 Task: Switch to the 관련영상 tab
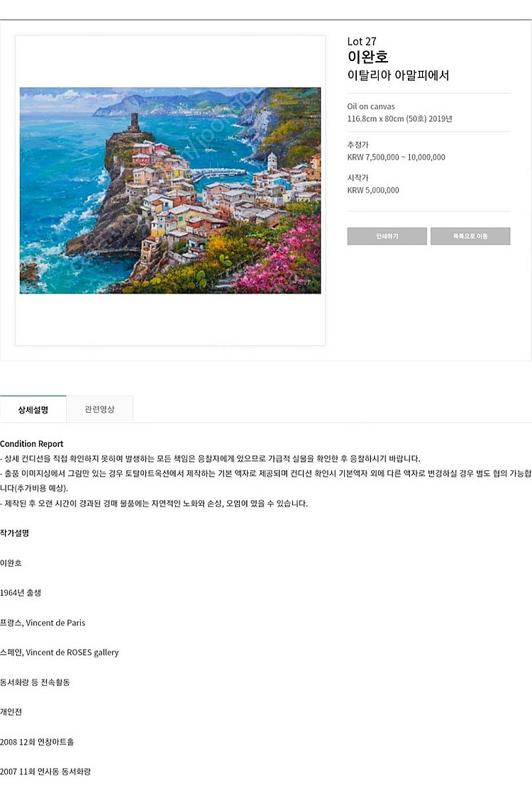click(99, 409)
